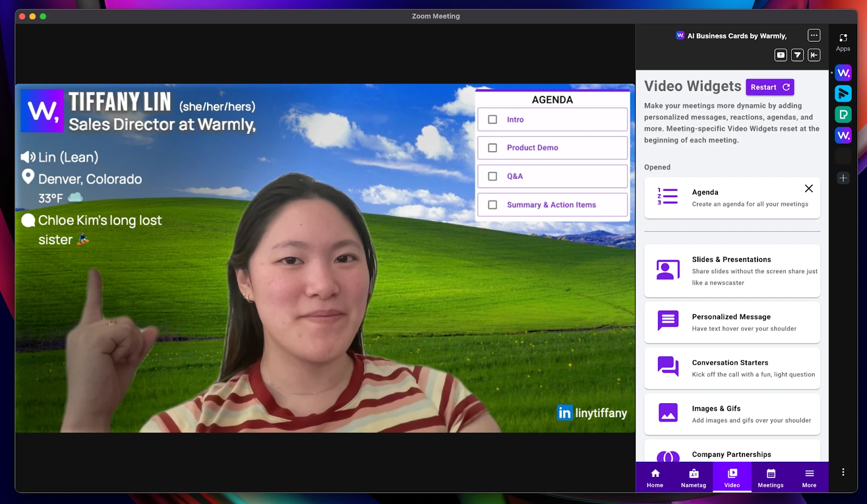Viewport: 867px width, 504px height.
Task: Click the Conversation Starters bubbles icon
Action: click(x=668, y=366)
